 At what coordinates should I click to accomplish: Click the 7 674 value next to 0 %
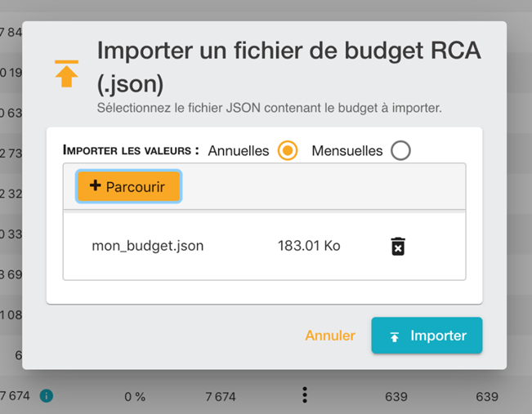tap(220, 397)
